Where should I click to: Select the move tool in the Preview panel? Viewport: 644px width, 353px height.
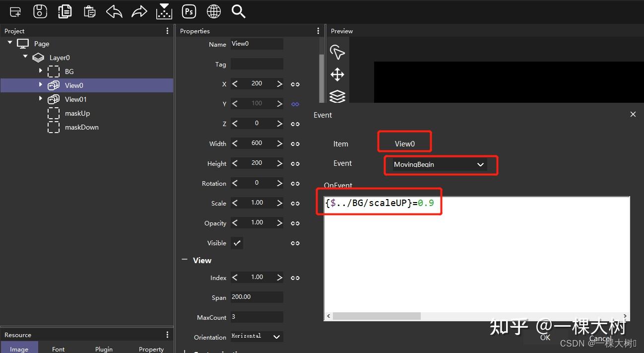(337, 74)
